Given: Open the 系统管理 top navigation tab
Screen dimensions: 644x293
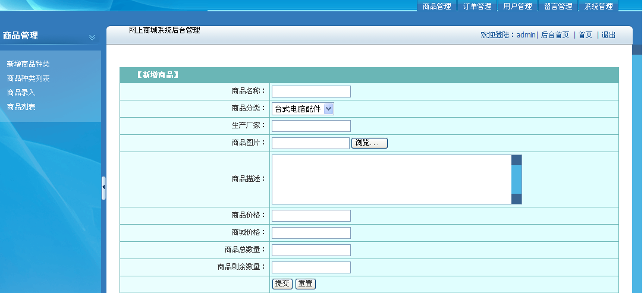Looking at the screenshot, I should coord(598,6).
